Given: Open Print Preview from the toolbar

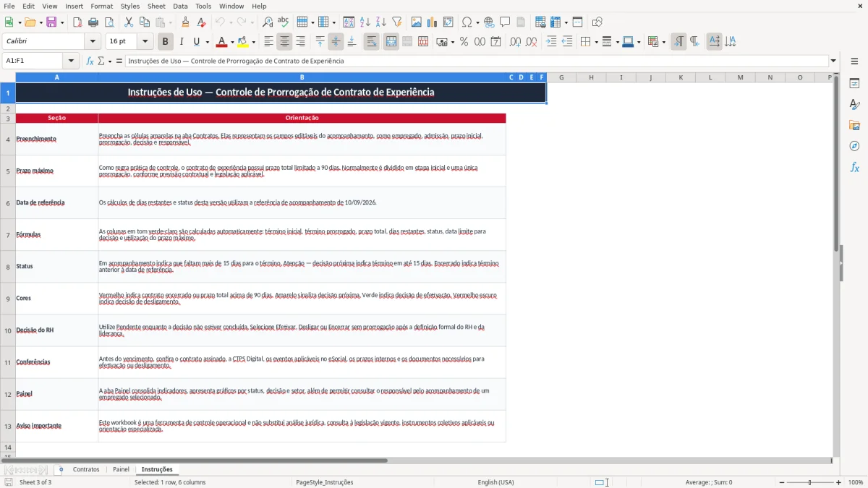Looking at the screenshot, I should pos(109,22).
